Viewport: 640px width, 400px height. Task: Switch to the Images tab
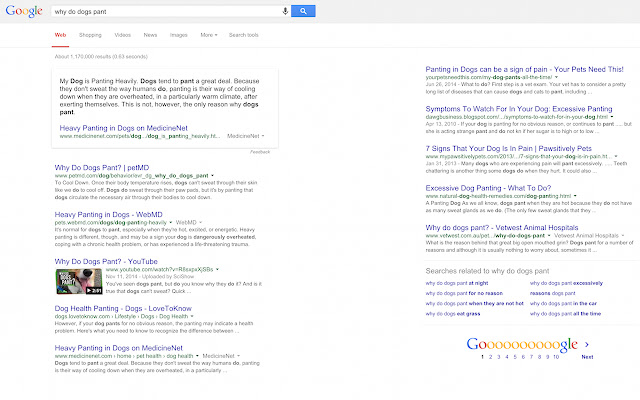coord(178,35)
